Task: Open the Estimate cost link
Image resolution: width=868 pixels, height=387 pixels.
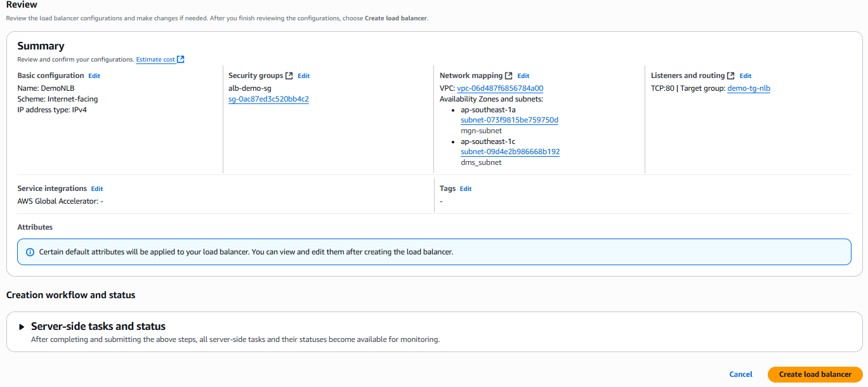Action: tap(155, 60)
